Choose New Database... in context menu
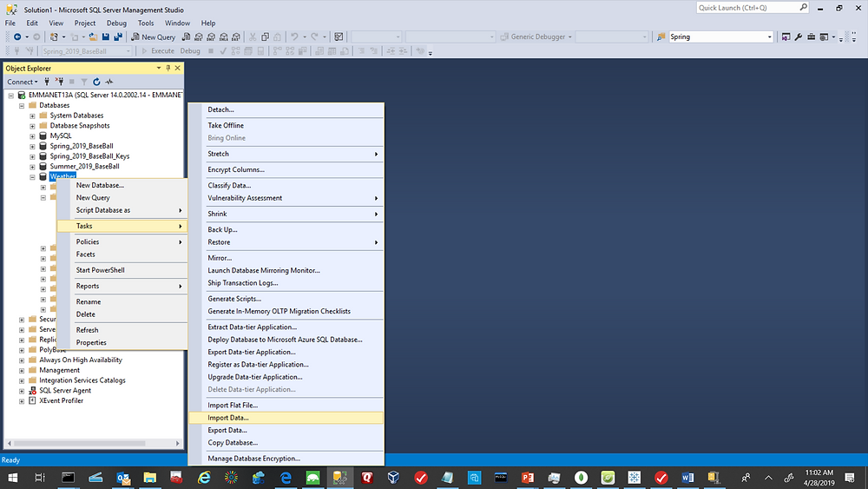868x489 pixels. point(122,186)
